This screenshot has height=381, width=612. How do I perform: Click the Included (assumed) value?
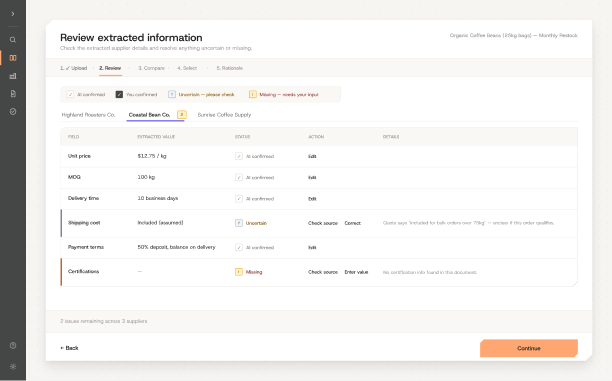click(x=160, y=223)
